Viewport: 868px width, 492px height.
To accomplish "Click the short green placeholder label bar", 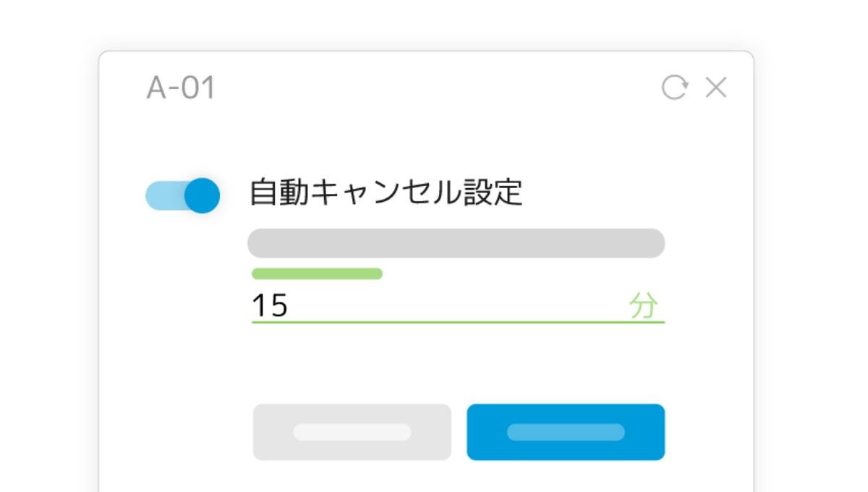I will (x=317, y=273).
